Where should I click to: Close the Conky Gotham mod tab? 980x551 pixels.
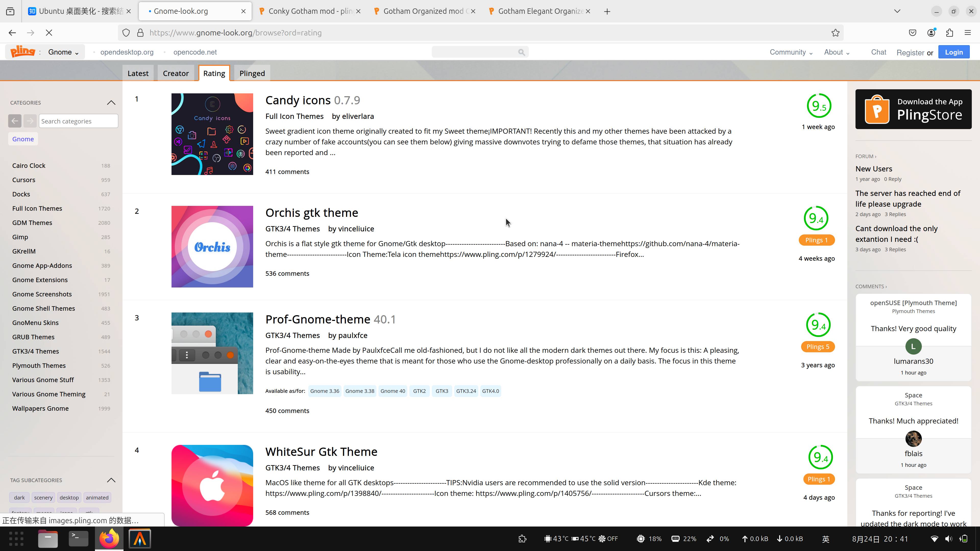[x=358, y=11]
